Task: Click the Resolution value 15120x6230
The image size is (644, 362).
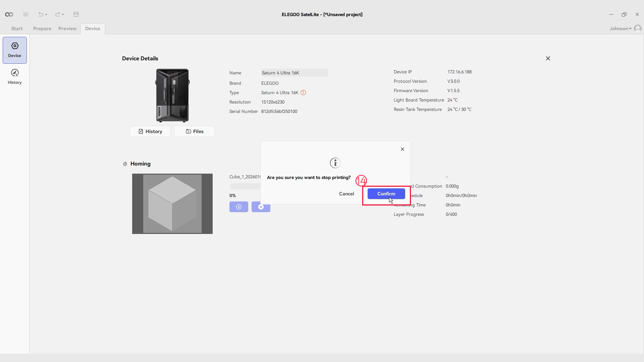Action: tap(273, 102)
